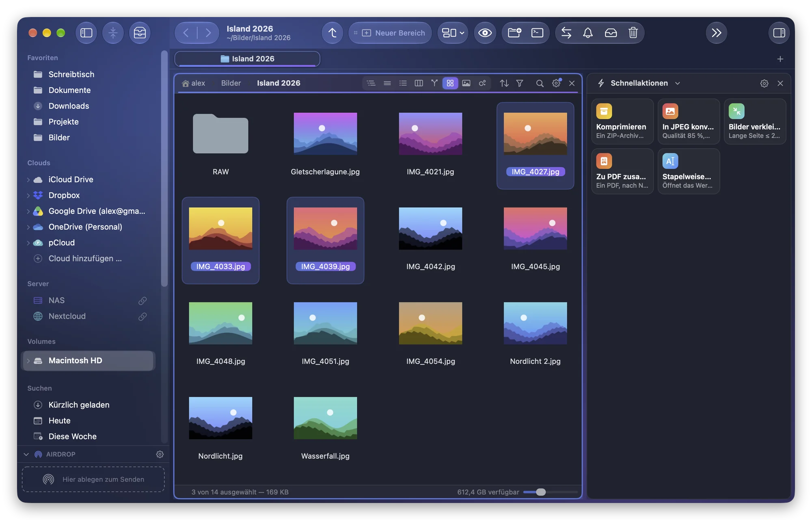Toggle Quick Look preview eye icon
The width and height of the screenshot is (812, 520).
tap(485, 33)
